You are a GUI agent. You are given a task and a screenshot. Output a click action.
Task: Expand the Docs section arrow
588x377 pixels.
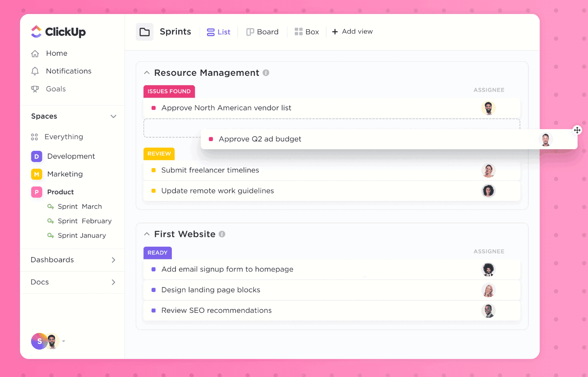pos(113,282)
